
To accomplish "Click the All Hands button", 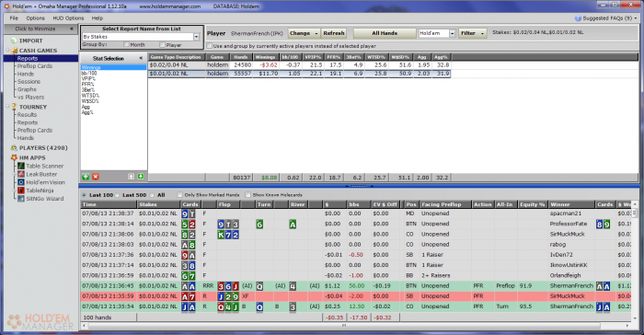I will click(x=385, y=33).
